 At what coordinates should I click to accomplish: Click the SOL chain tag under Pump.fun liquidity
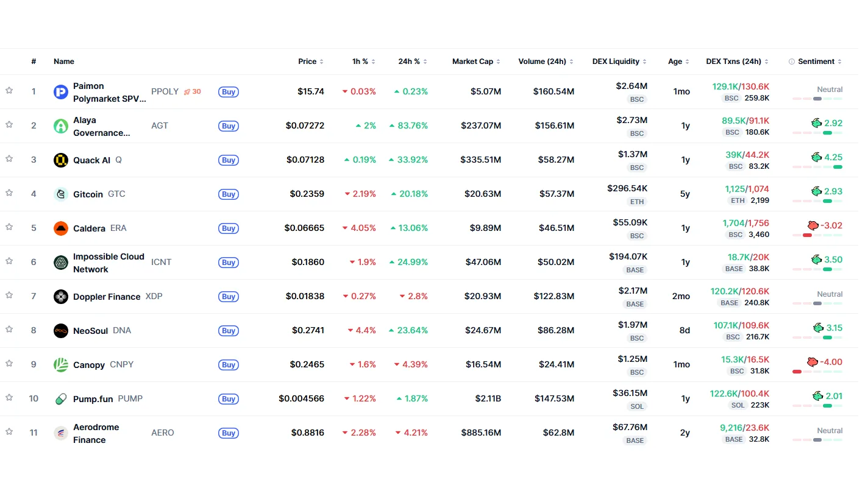coord(637,406)
